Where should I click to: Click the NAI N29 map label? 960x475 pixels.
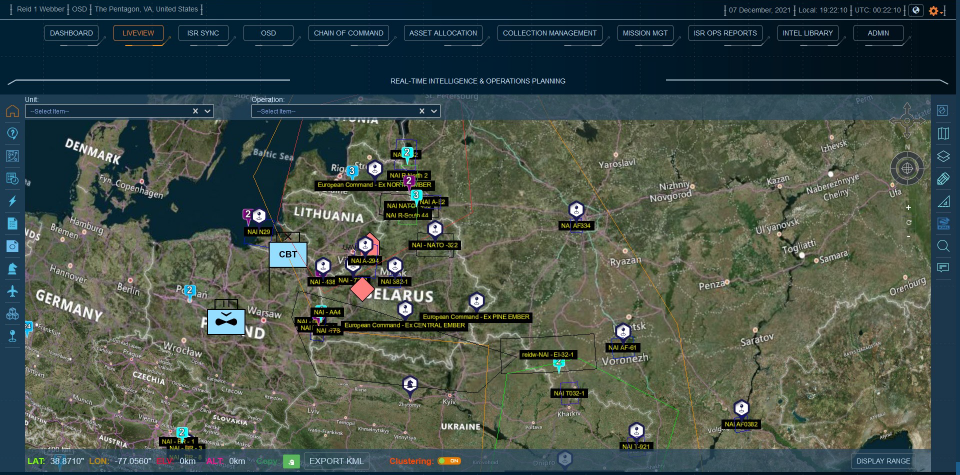click(x=258, y=232)
